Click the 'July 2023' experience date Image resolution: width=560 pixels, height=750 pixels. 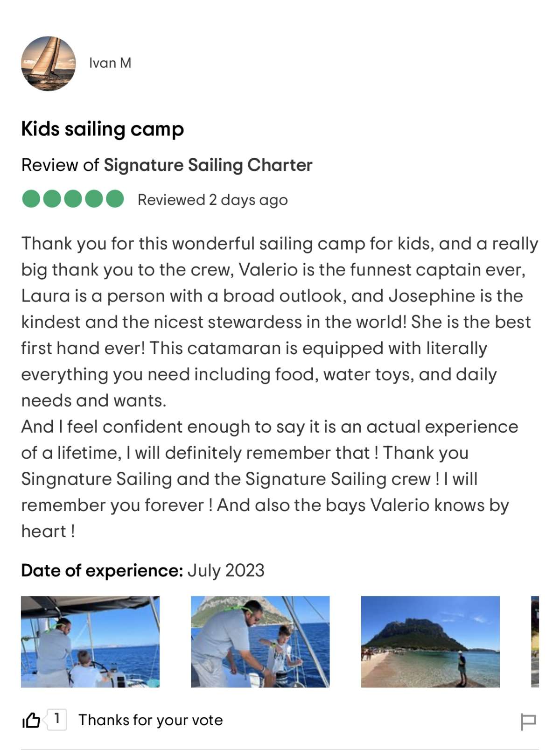[x=226, y=570]
